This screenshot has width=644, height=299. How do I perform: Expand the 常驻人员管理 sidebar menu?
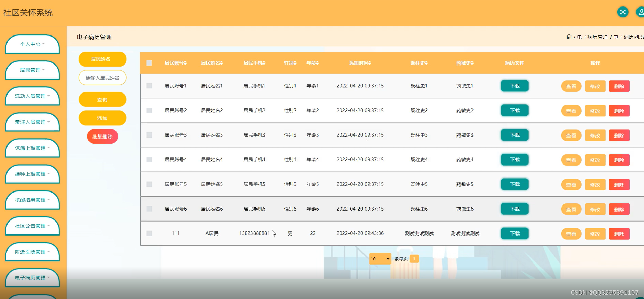(32, 122)
